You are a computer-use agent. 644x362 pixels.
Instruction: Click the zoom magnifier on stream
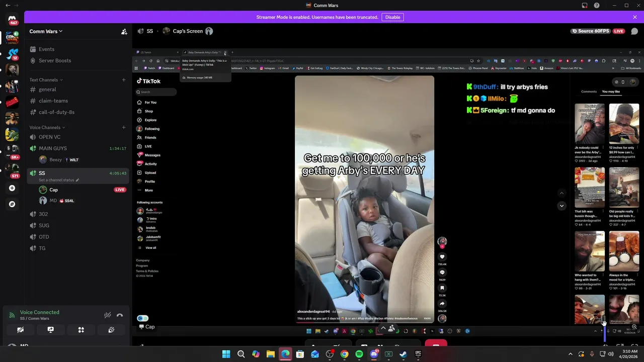pyautogui.click(x=634, y=327)
